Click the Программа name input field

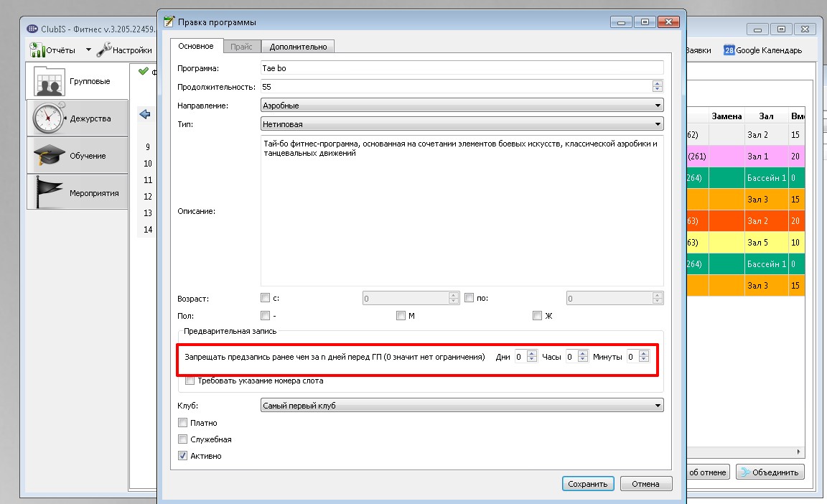(462, 68)
